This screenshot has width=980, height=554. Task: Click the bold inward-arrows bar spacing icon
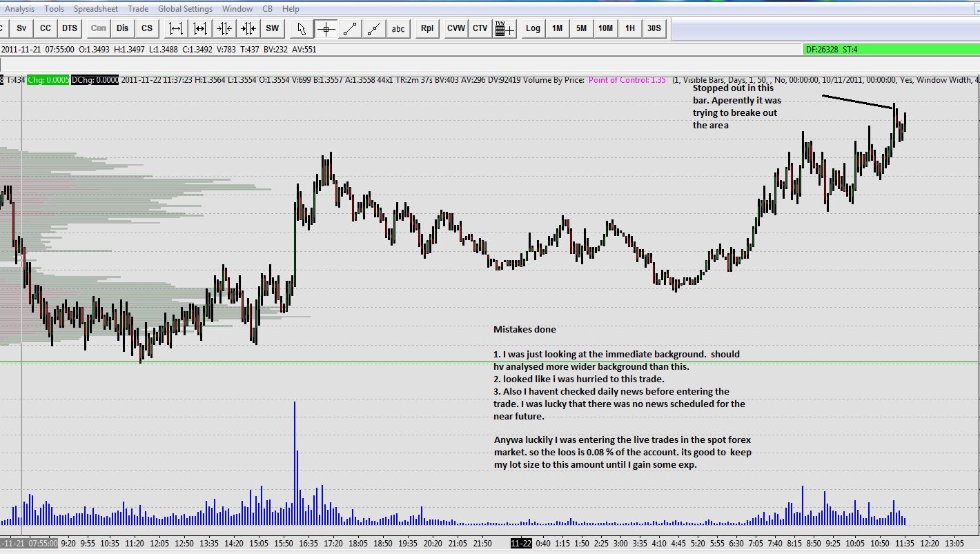[x=248, y=28]
